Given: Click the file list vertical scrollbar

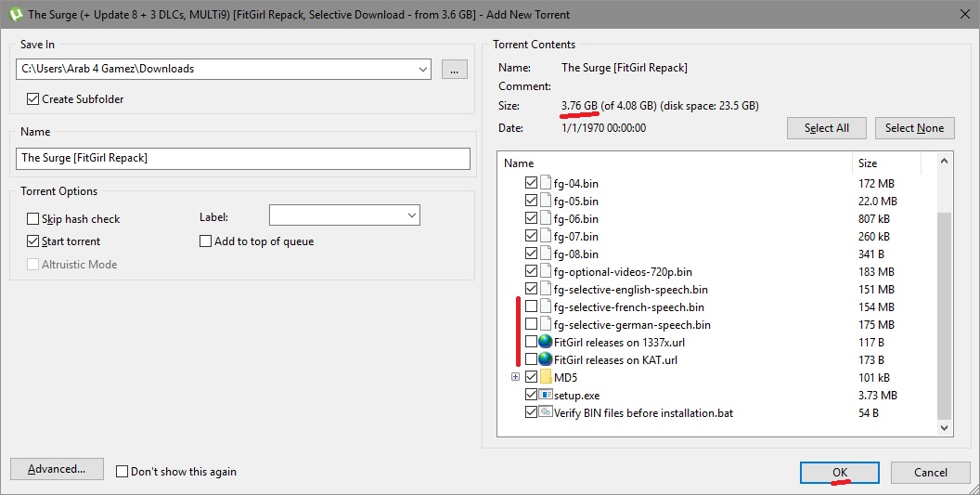Looking at the screenshot, I should [x=945, y=316].
